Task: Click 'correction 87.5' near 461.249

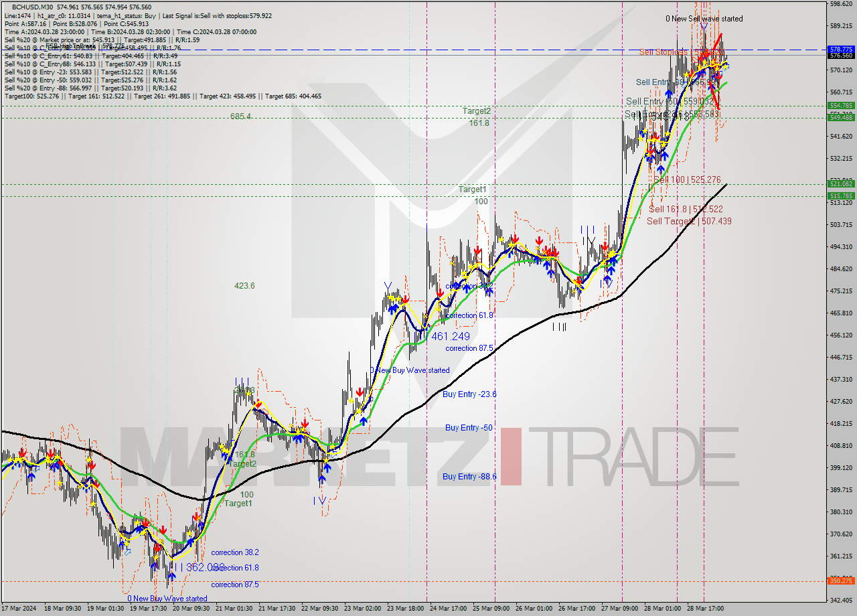Action: 469,348
